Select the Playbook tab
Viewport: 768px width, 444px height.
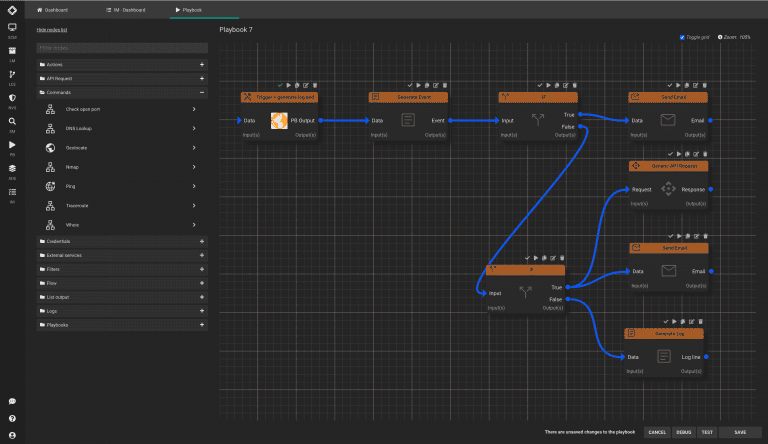(x=189, y=10)
